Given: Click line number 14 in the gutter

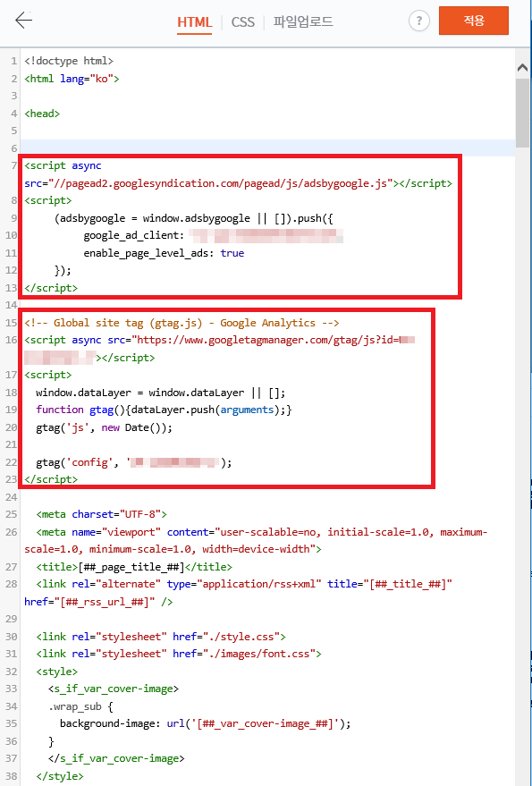Looking at the screenshot, I should [11, 305].
